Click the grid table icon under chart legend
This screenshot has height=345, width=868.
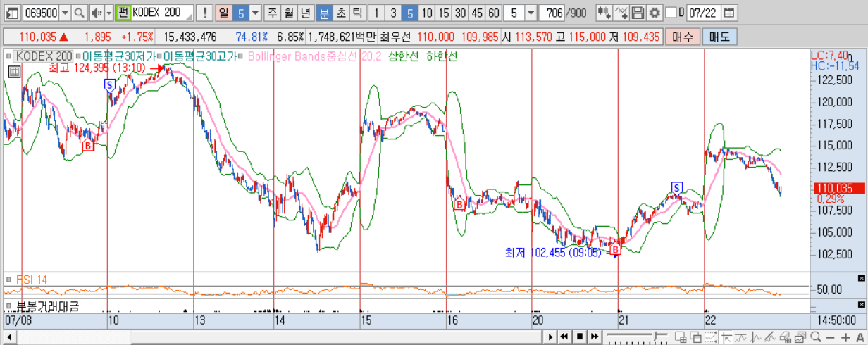(x=13, y=70)
